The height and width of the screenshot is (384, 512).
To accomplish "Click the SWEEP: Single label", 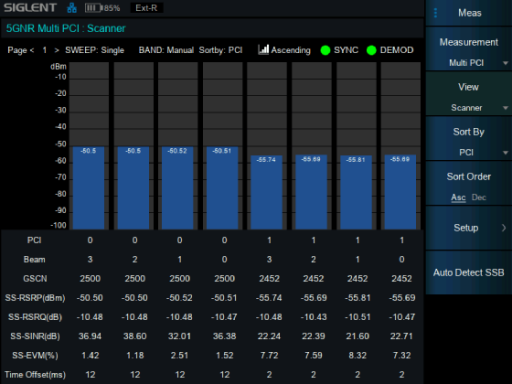I will (95, 50).
